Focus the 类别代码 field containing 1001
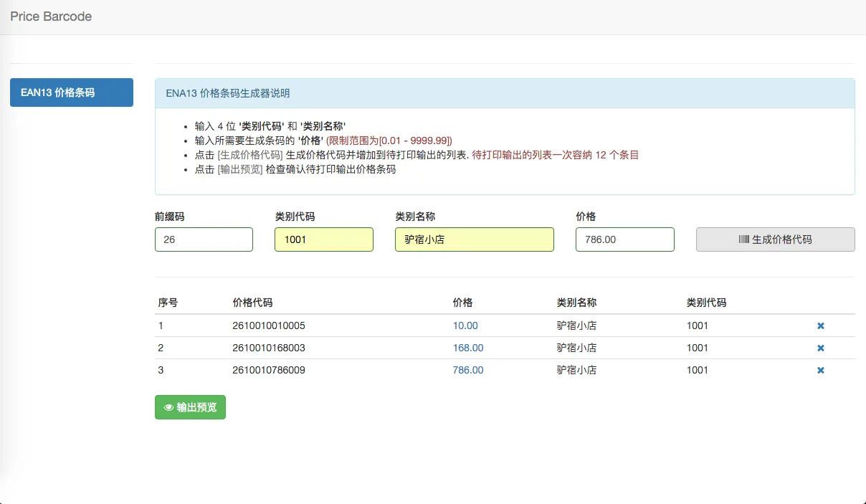The image size is (866, 504). pos(324,239)
